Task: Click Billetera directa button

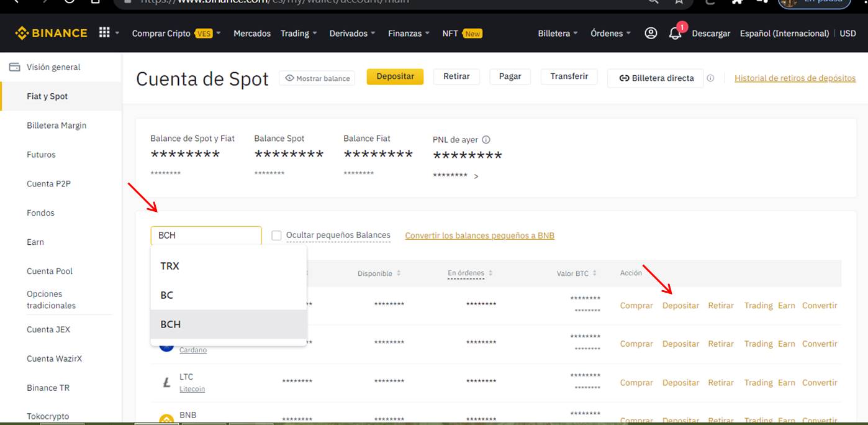Action: (655, 78)
